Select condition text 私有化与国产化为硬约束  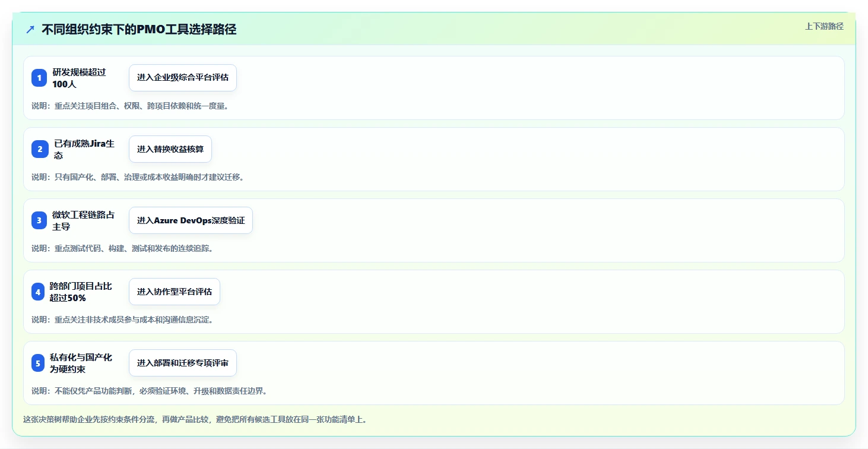81,363
